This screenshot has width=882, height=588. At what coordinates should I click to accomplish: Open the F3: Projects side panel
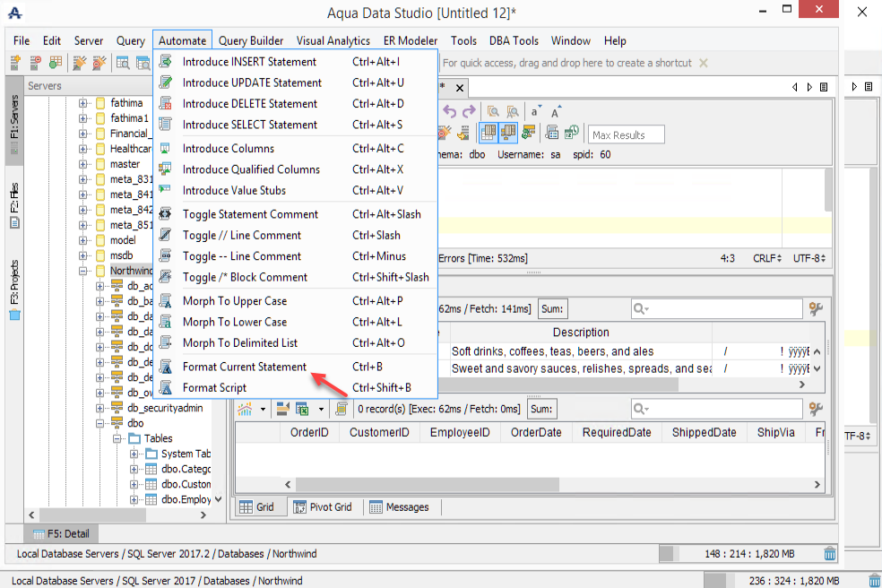pyautogui.click(x=14, y=290)
